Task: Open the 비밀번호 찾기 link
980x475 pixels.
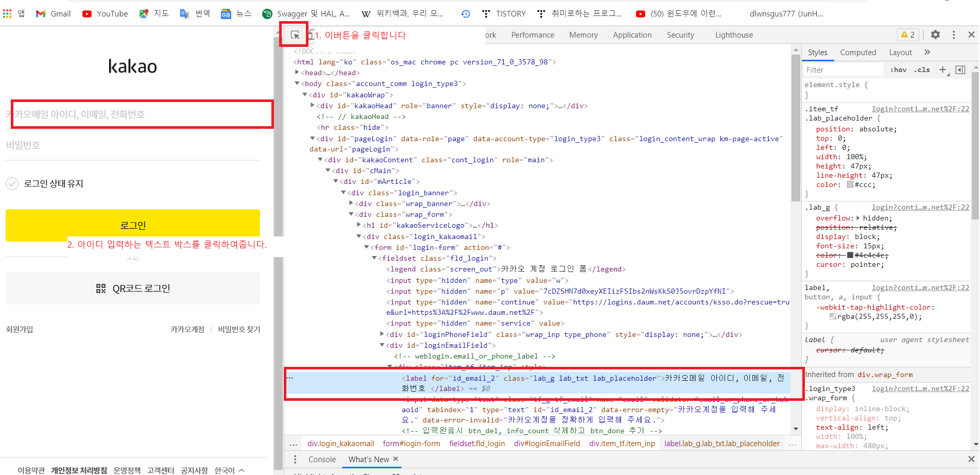Action: tap(239, 329)
